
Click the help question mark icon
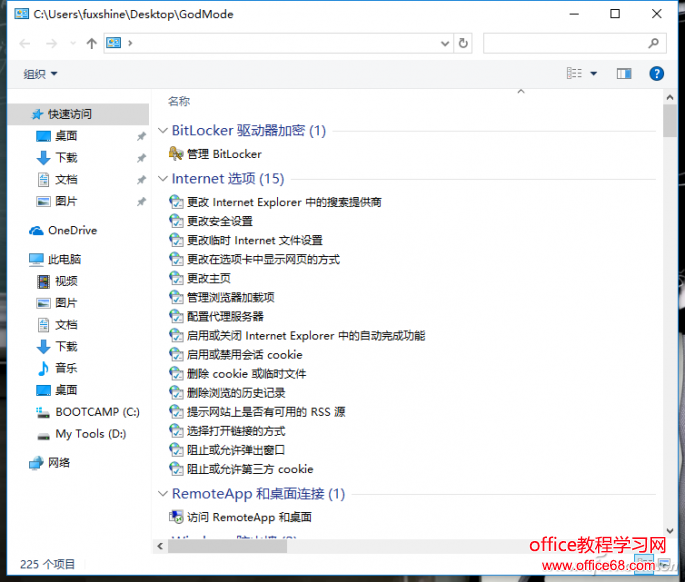[x=657, y=73]
